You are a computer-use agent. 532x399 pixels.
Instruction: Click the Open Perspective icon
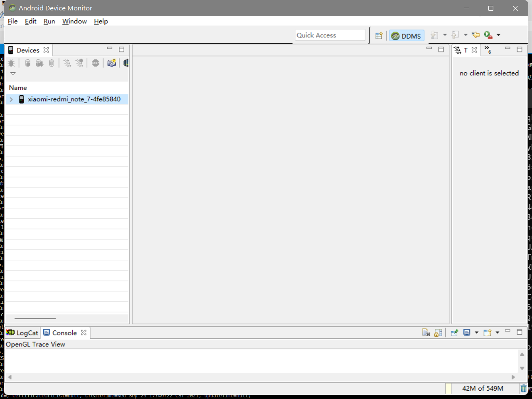[379, 36]
